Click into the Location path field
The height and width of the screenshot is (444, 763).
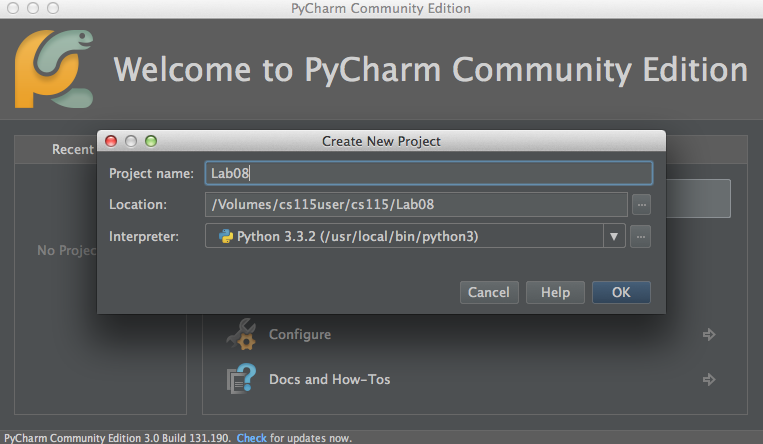click(x=415, y=204)
